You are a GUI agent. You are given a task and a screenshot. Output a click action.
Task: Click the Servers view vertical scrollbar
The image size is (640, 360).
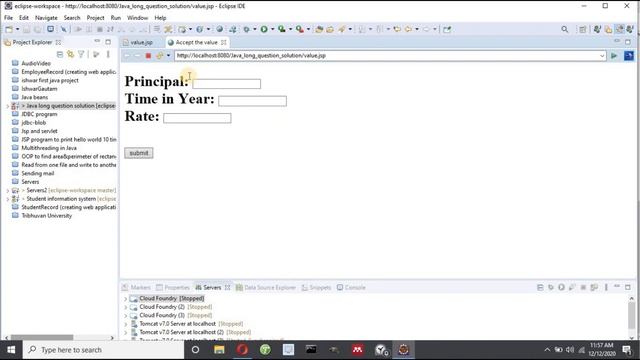631,315
